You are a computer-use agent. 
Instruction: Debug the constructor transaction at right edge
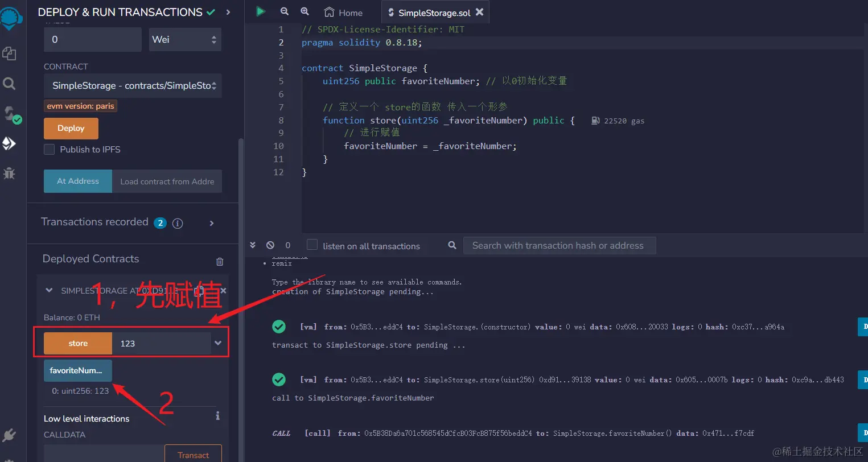[863, 327]
